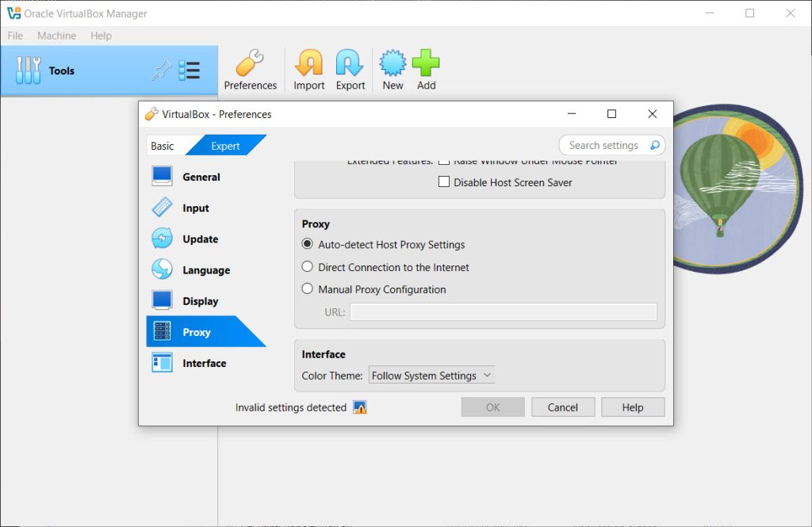Select the General settings section
Screen dimensions: 812x527
click(x=205, y=177)
